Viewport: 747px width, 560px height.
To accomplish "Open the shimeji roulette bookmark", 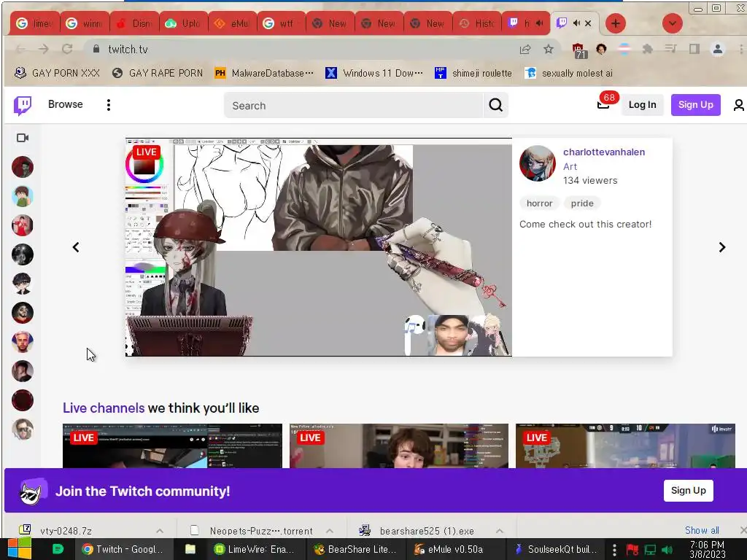I will (473, 73).
